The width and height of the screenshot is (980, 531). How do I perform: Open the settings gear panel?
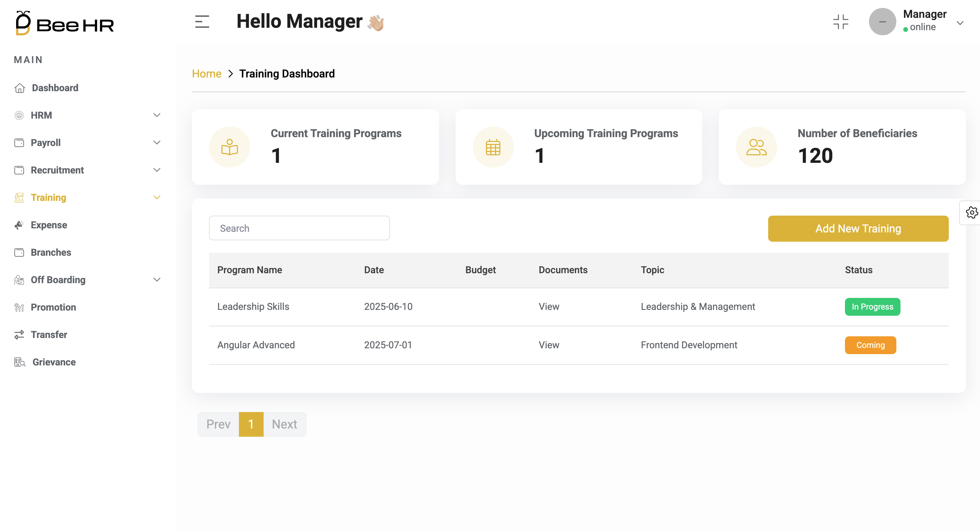point(971,213)
